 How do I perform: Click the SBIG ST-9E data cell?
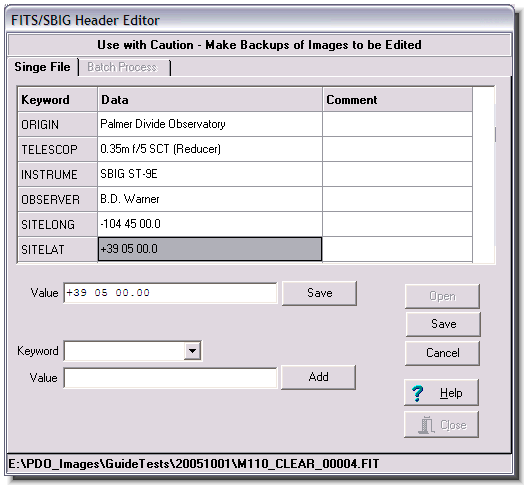point(210,174)
